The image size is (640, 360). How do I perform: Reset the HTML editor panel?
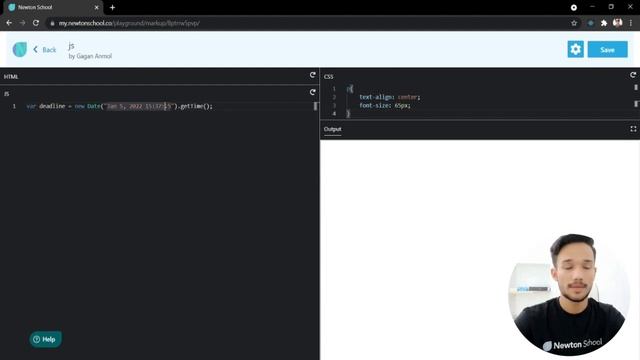point(313,75)
